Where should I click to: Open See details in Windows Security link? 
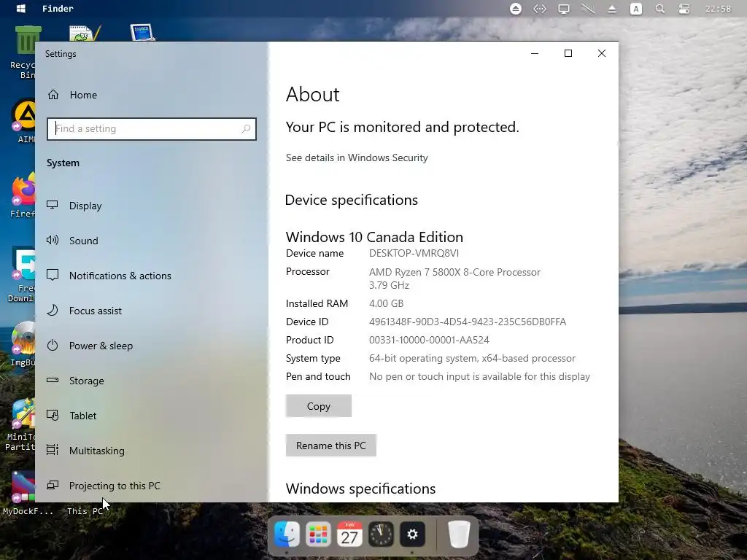356,157
